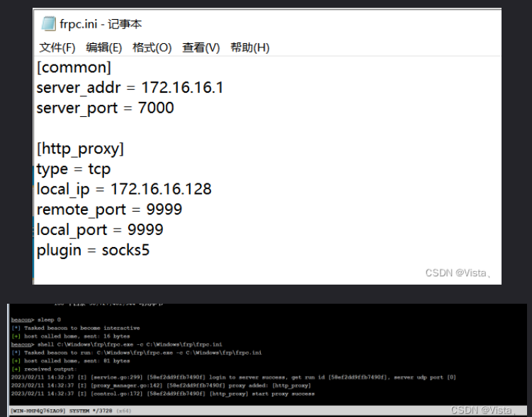532x417 pixels.
Task: Click the 'type = tcp' line
Action: tap(74, 169)
